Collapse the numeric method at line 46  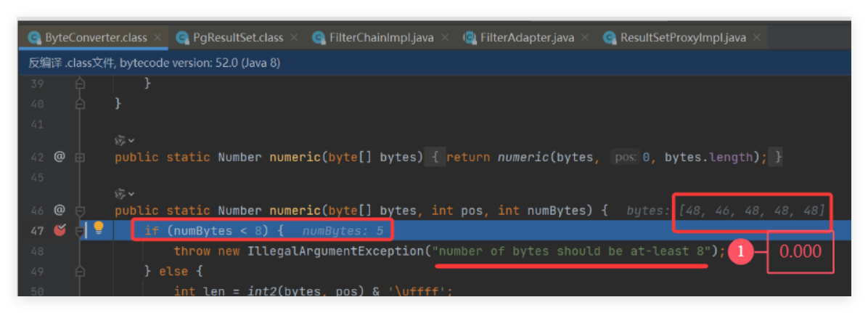pos(81,211)
